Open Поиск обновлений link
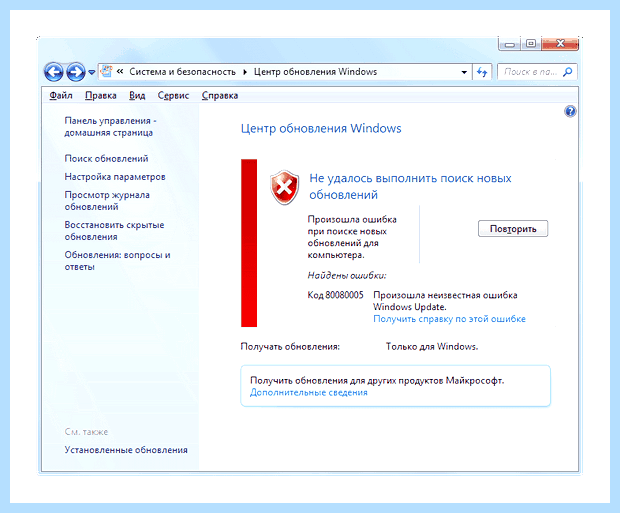 pos(106,159)
